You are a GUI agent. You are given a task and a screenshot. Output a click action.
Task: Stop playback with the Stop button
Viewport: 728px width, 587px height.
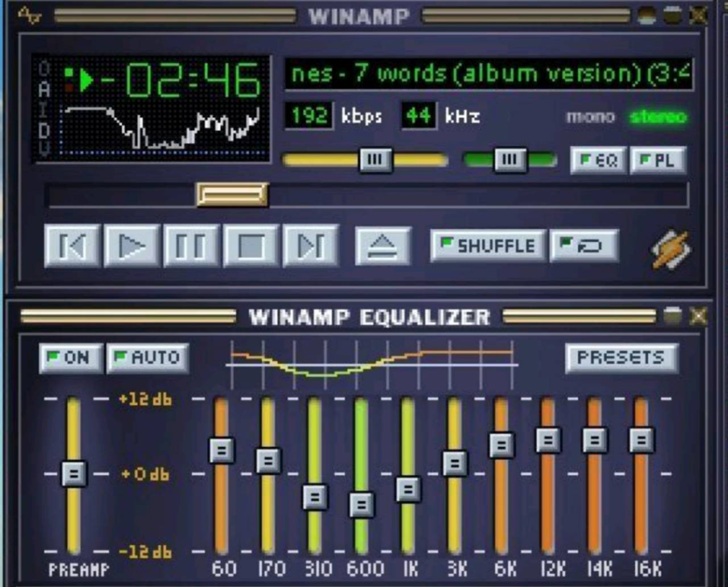pyautogui.click(x=250, y=246)
